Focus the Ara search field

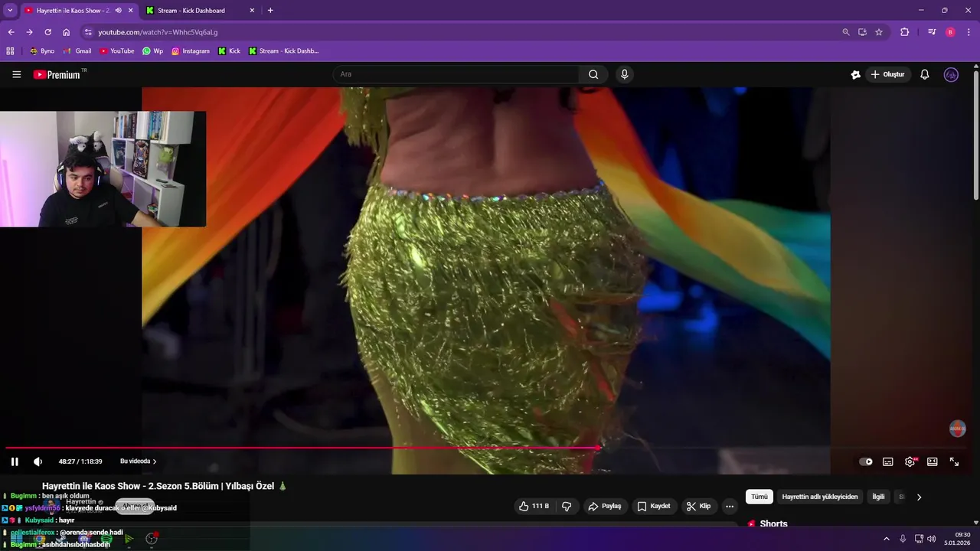click(456, 74)
